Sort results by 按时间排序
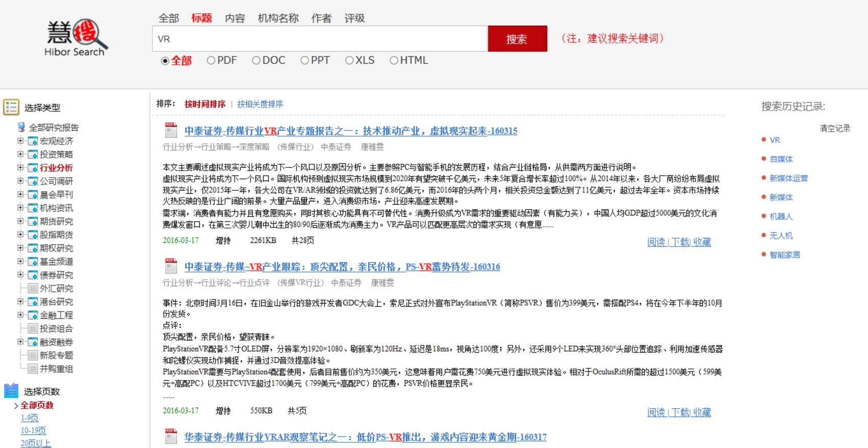This screenshot has width=868, height=448. 205,104
